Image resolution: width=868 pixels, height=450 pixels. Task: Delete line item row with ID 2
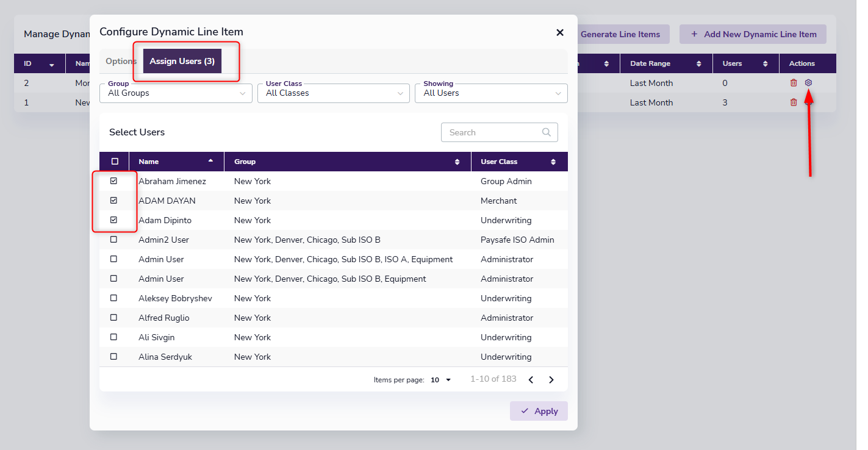(794, 83)
